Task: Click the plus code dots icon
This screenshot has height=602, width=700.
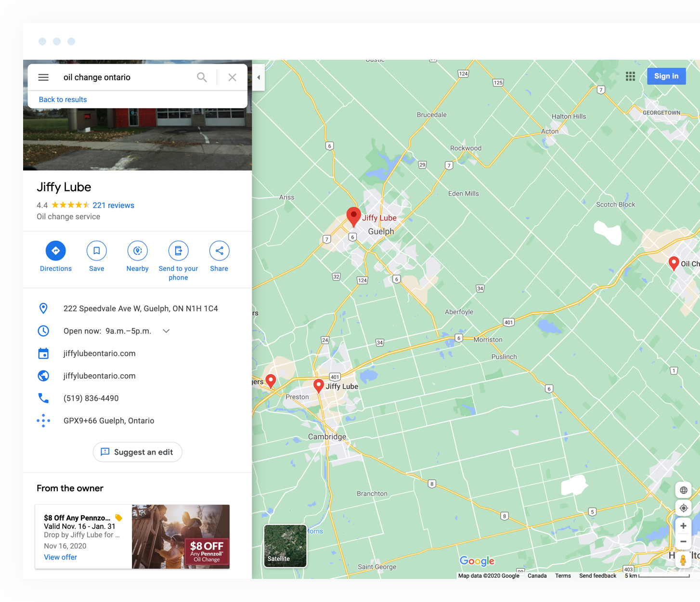Action: tap(43, 420)
